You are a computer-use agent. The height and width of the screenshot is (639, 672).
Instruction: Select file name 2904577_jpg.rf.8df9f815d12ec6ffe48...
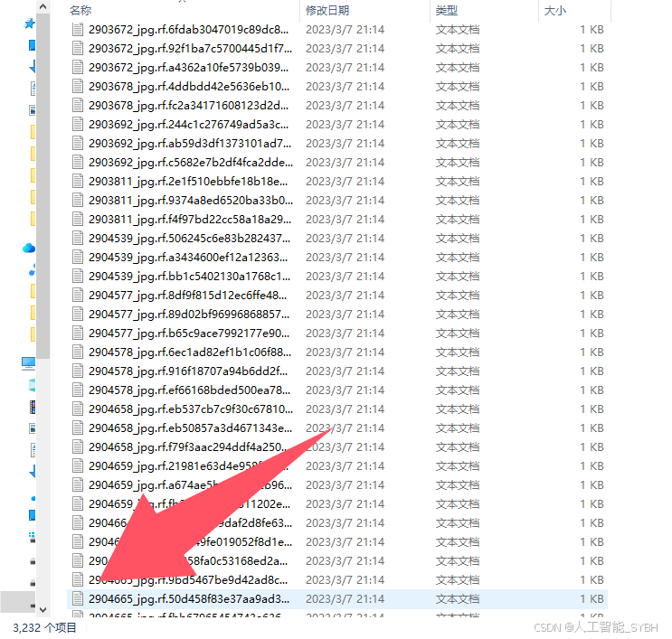click(x=188, y=295)
